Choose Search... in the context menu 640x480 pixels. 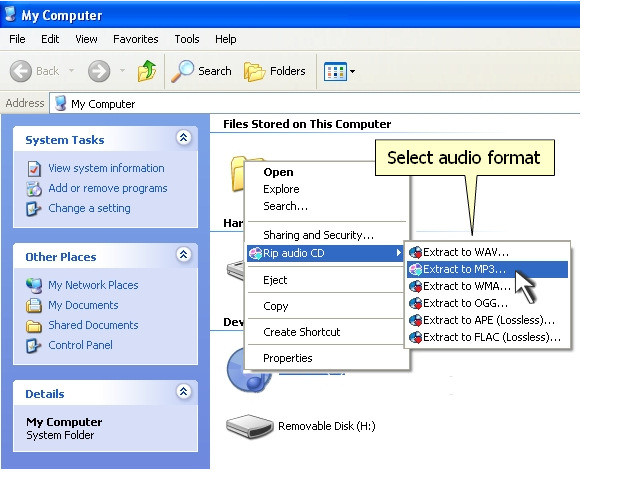coord(327,206)
